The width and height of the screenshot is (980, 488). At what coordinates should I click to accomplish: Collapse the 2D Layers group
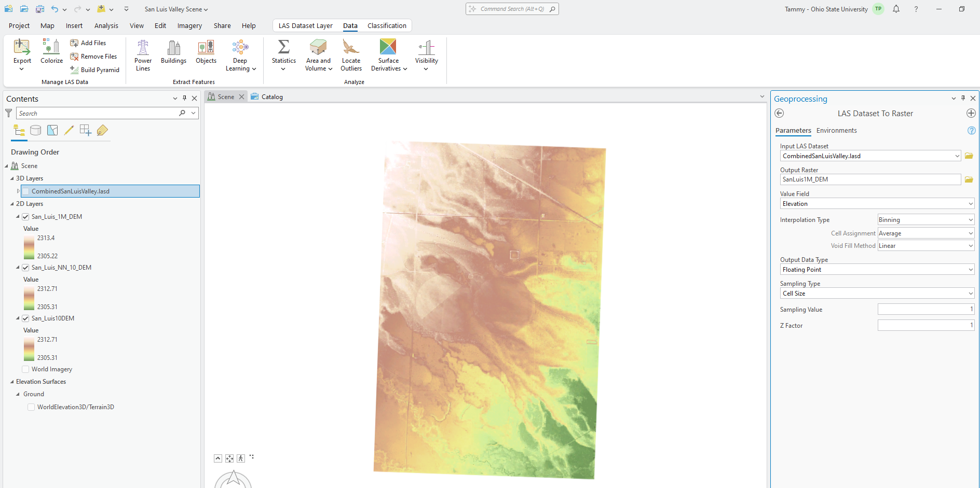click(x=12, y=204)
